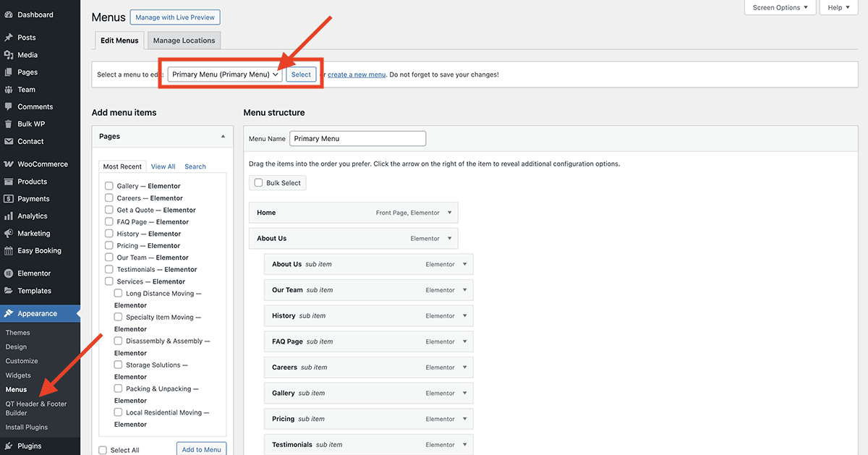Image resolution: width=868 pixels, height=455 pixels.
Task: Switch to the Manage Locations tab
Action: point(184,41)
